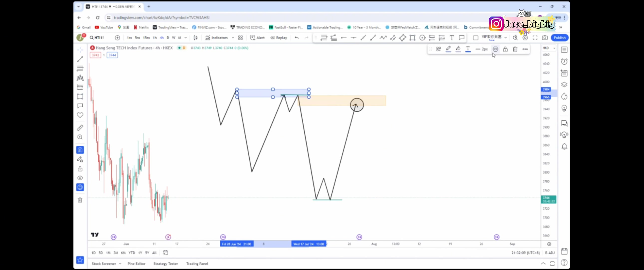This screenshot has width=644, height=270.
Task: Toggle hide all drawings eye icon
Action: point(80,178)
